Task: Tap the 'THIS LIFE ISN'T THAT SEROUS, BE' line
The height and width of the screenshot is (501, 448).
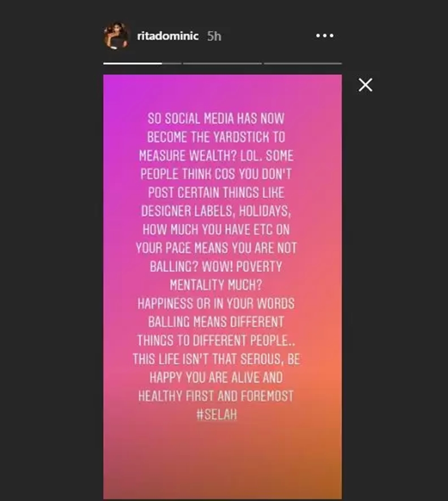Action: click(x=216, y=358)
